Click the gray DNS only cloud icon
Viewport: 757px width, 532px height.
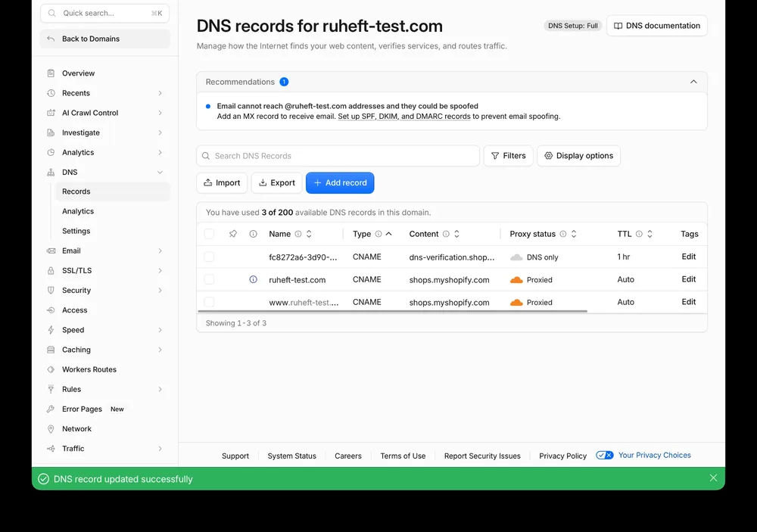pos(516,257)
